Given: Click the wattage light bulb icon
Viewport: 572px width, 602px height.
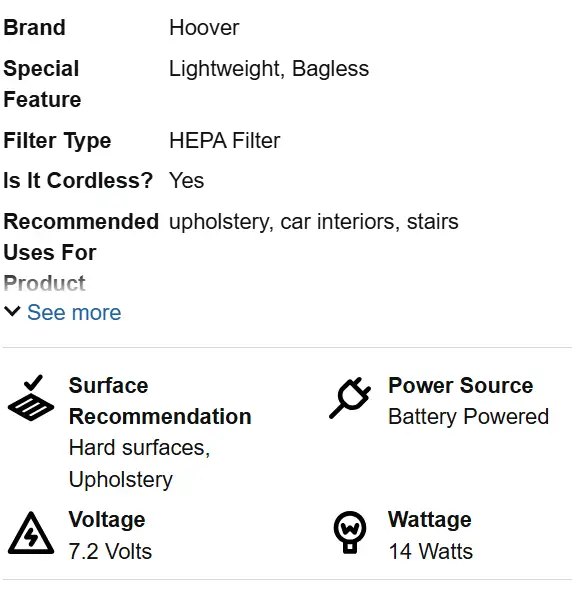Looking at the screenshot, I should 350,533.
